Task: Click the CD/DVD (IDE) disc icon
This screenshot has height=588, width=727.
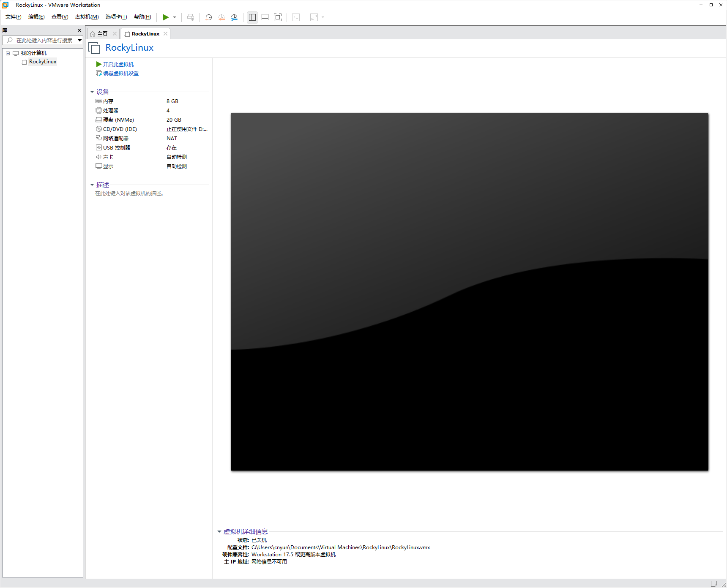Action: coord(99,129)
